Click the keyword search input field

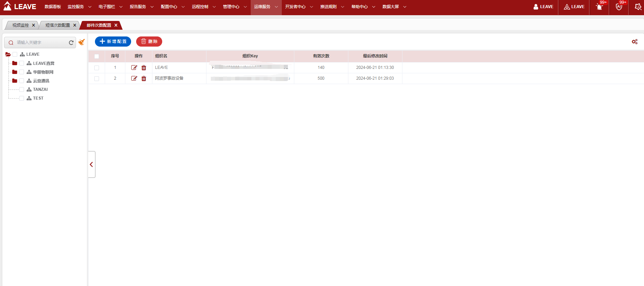coord(41,43)
